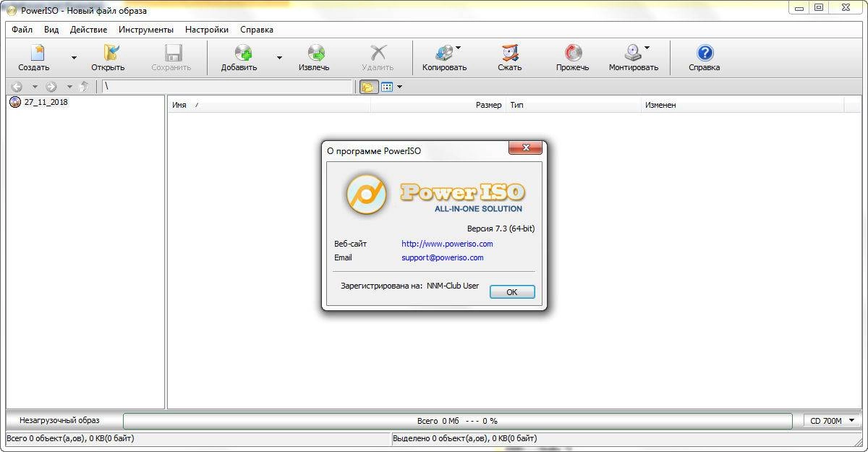868x452 pixels.
Task: Expand the Создать dropdown arrow
Action: (74, 58)
